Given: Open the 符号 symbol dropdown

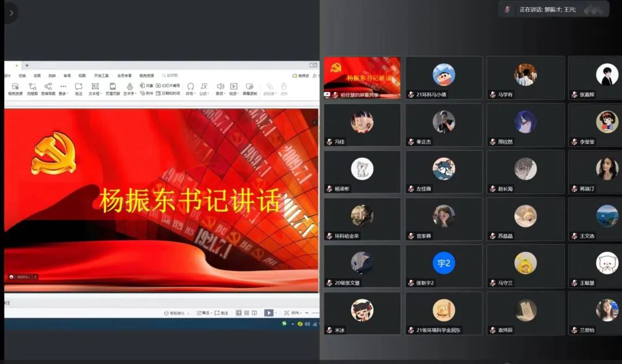Looking at the screenshot, I should click(x=191, y=88).
